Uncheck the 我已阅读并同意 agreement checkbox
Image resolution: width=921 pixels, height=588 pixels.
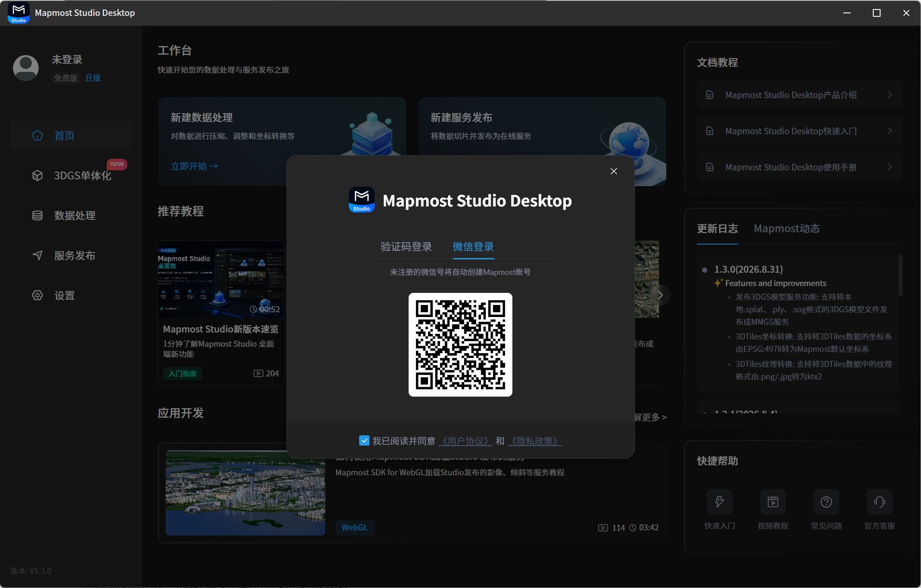pos(364,440)
